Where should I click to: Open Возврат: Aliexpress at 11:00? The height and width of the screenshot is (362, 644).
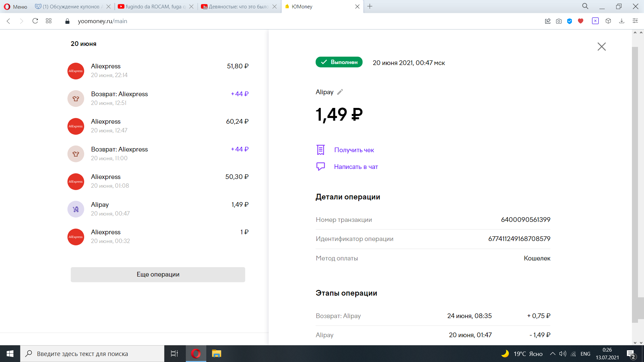point(158,154)
